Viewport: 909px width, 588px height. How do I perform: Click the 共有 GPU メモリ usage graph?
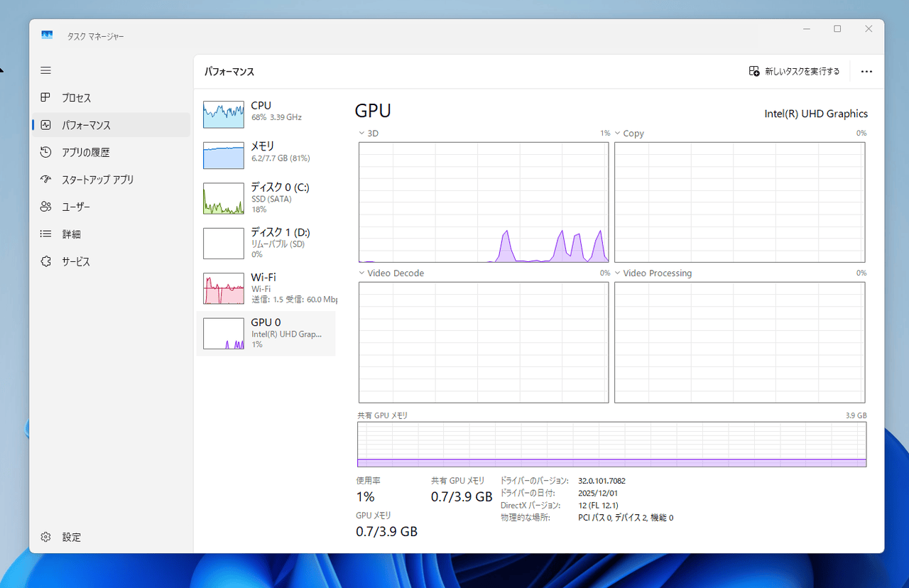612,445
